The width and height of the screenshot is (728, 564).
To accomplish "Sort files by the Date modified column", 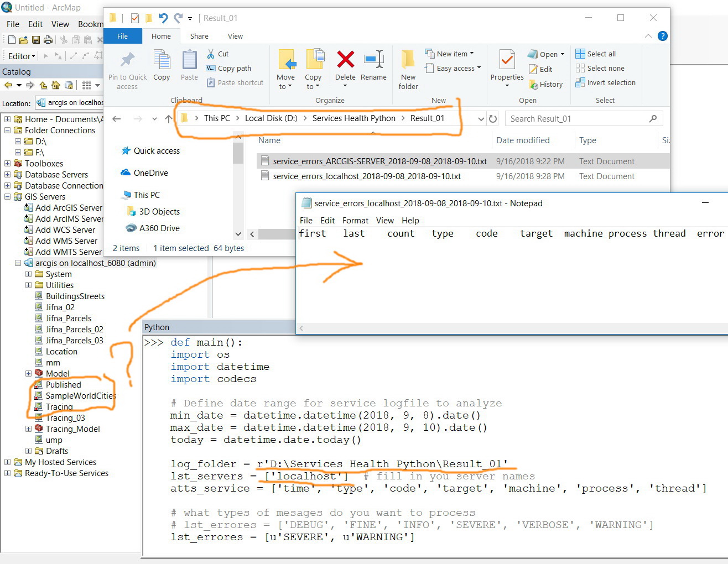I will pos(523,140).
